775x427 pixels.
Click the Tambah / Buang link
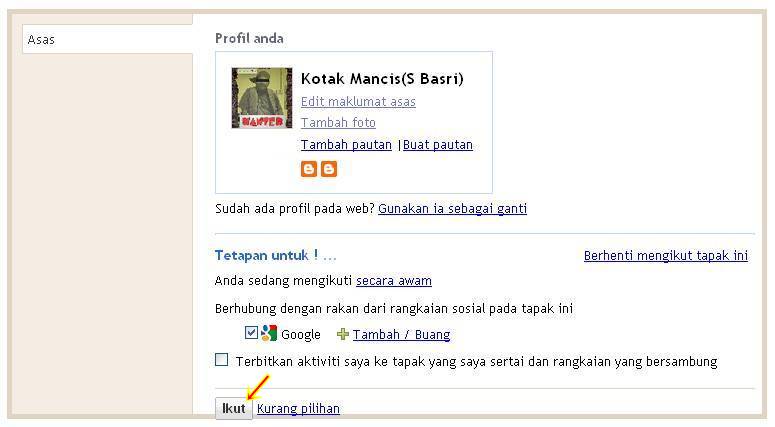point(401,335)
